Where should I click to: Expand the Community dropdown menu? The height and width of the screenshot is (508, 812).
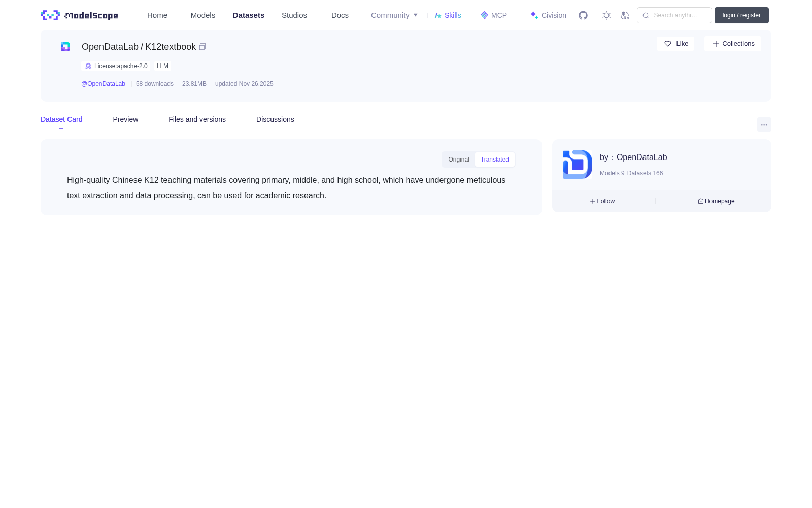pyautogui.click(x=394, y=15)
